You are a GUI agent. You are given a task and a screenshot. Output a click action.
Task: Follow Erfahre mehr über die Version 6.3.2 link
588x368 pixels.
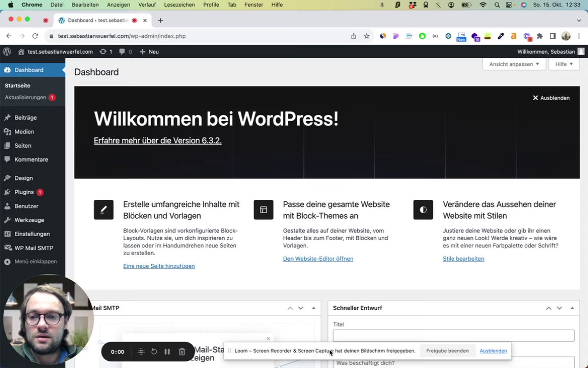[x=158, y=141]
